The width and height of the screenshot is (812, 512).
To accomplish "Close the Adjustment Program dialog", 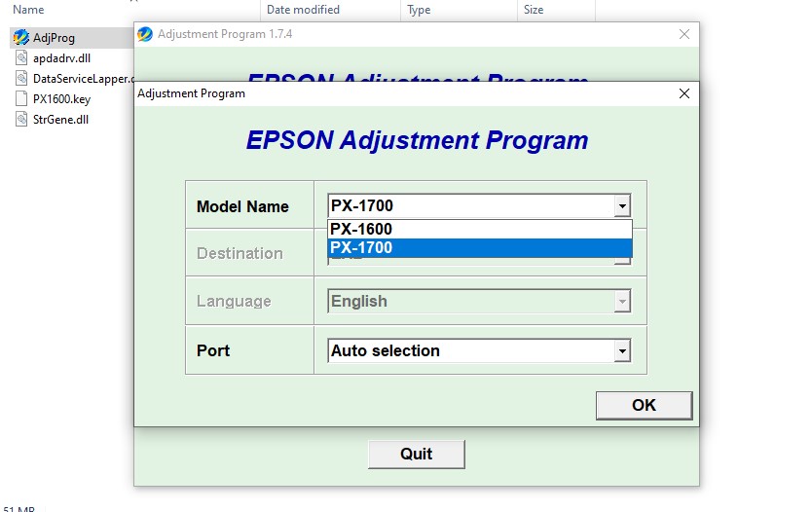I will 684,93.
